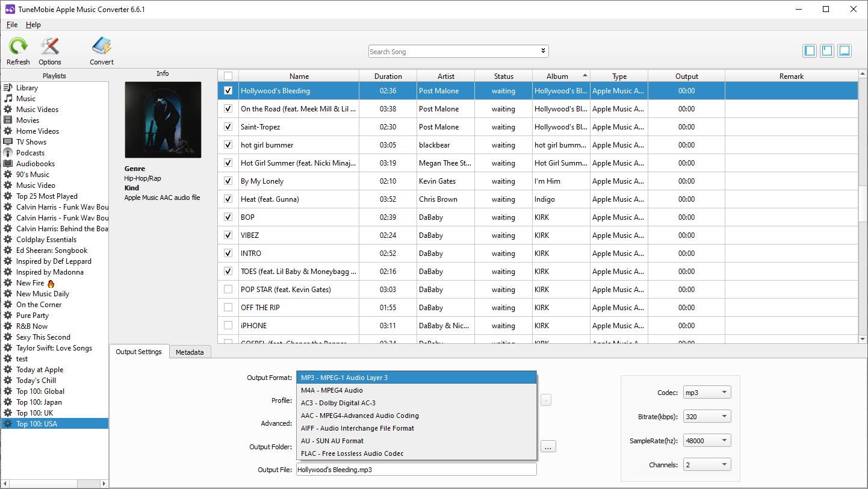Click the Output File name field

pos(416,469)
